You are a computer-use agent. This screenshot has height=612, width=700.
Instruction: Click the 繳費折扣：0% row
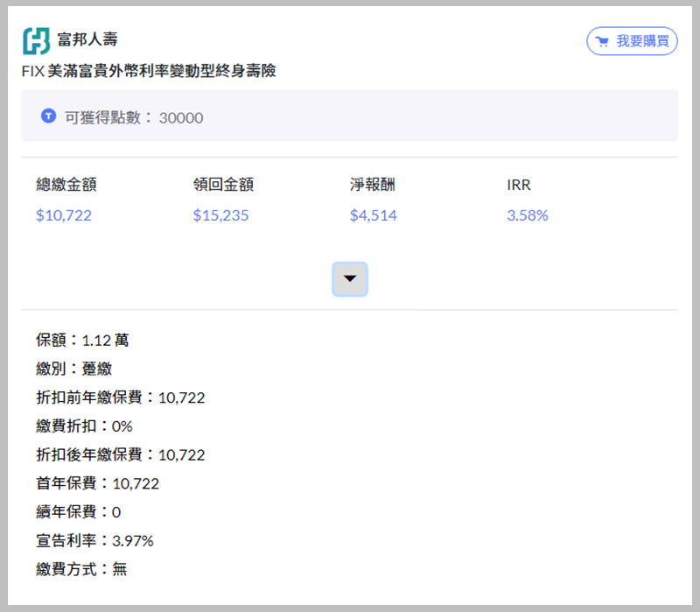point(84,426)
